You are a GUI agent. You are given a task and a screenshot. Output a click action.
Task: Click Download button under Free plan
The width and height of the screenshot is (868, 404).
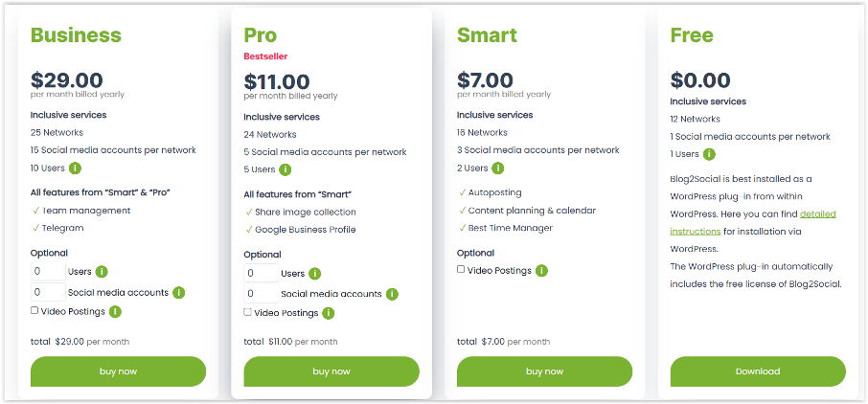click(757, 371)
